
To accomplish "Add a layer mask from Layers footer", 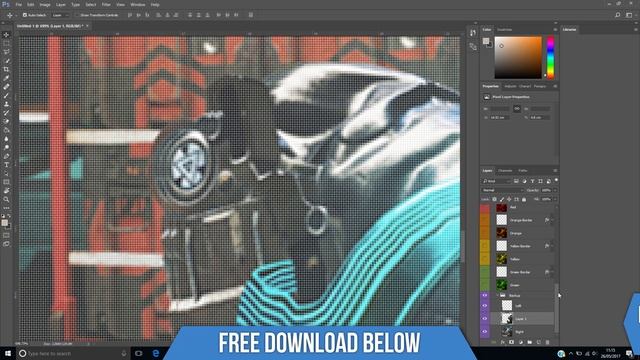I will [x=511, y=342].
